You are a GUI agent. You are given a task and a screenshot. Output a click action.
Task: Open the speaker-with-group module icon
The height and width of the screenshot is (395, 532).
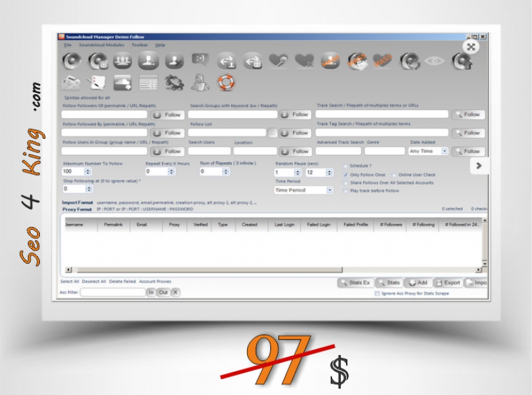[x=98, y=61]
